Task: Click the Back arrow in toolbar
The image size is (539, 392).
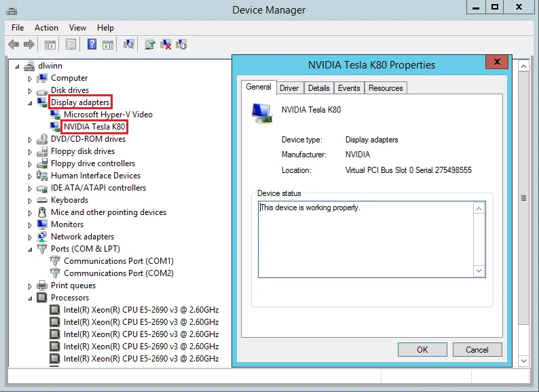Action: click(x=14, y=45)
